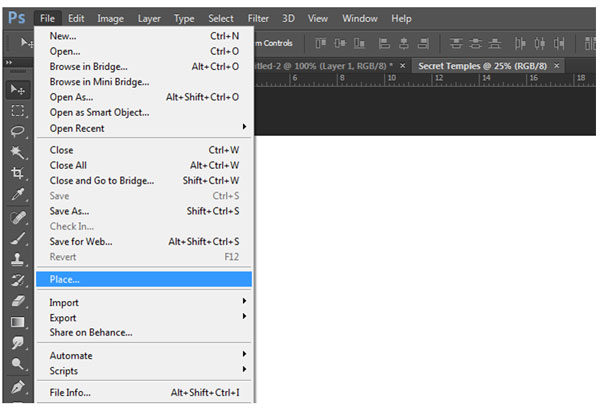Click Align vertical centers icon
The width and height of the screenshot is (600, 408).
(x=340, y=43)
